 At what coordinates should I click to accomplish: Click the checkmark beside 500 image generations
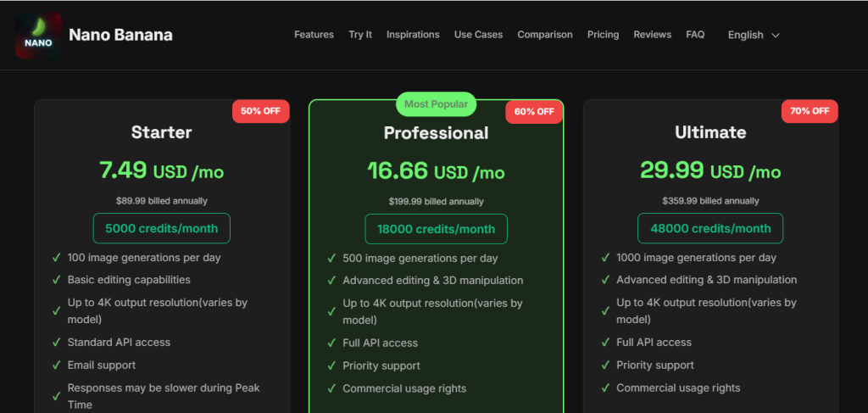[331, 259]
